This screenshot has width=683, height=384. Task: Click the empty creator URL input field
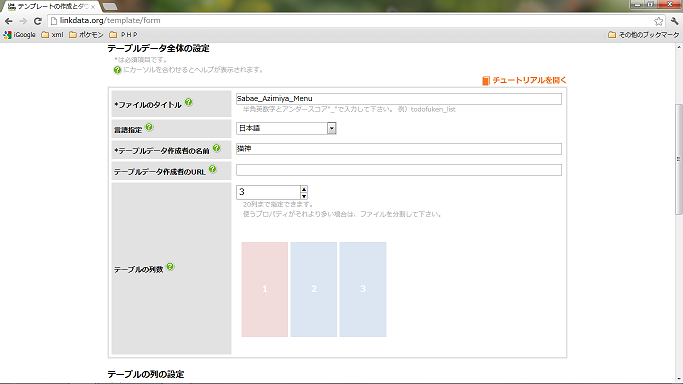[x=399, y=170]
